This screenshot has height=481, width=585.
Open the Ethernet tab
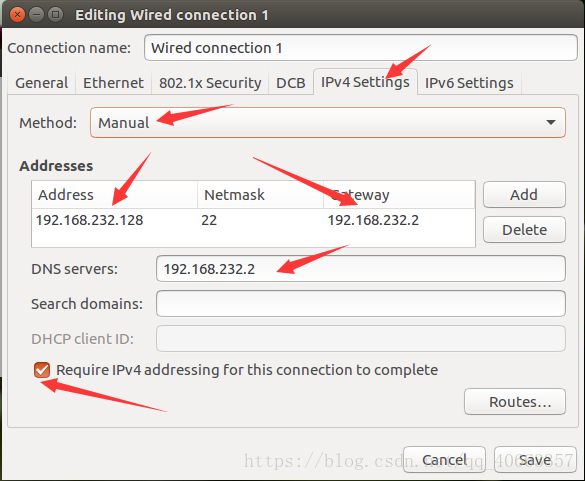point(113,83)
